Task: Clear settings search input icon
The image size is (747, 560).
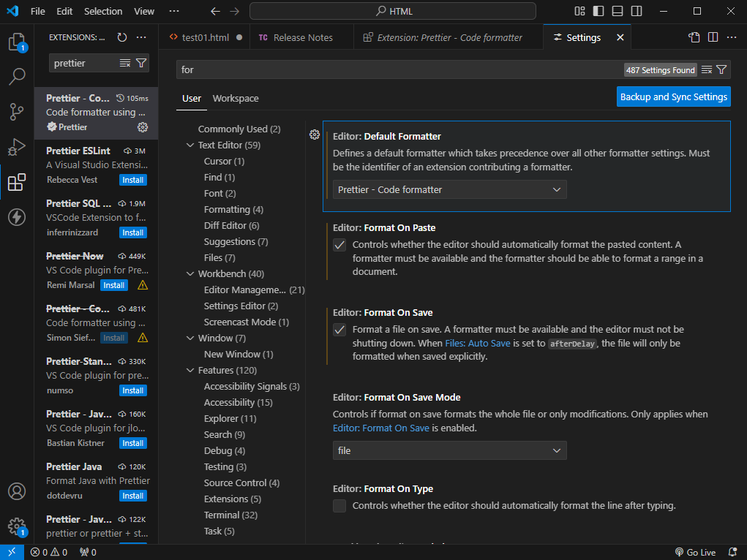Action: pyautogui.click(x=707, y=70)
